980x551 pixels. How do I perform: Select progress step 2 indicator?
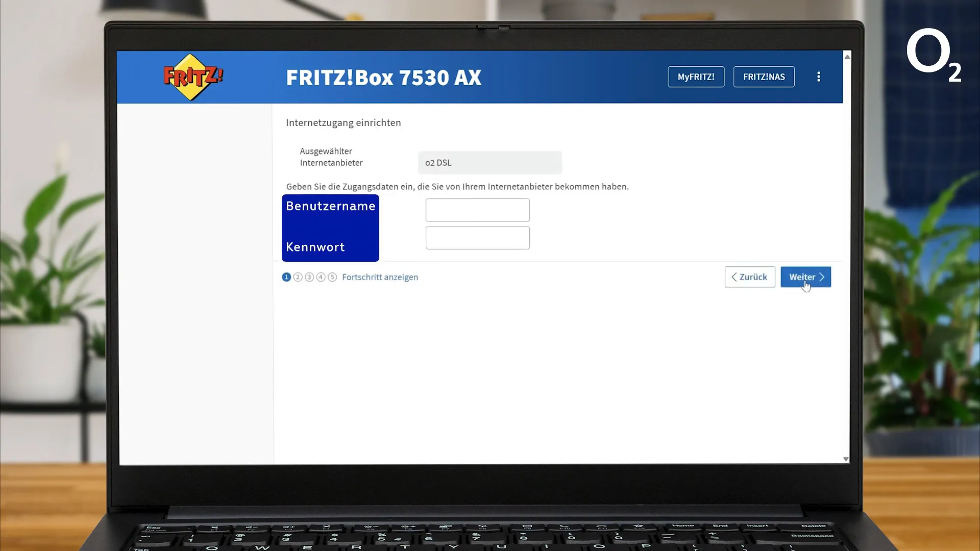point(298,277)
